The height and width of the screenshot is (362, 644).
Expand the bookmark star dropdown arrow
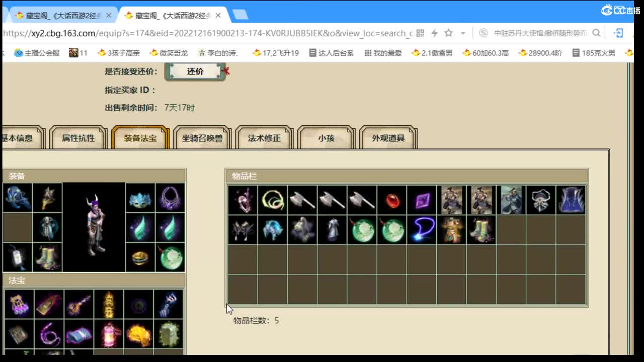(x=463, y=33)
